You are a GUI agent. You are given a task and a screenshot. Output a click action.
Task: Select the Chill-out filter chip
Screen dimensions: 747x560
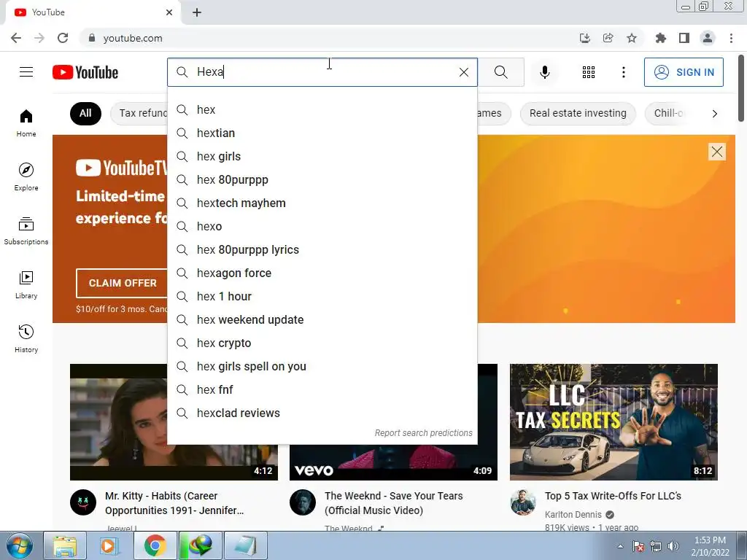pos(667,113)
